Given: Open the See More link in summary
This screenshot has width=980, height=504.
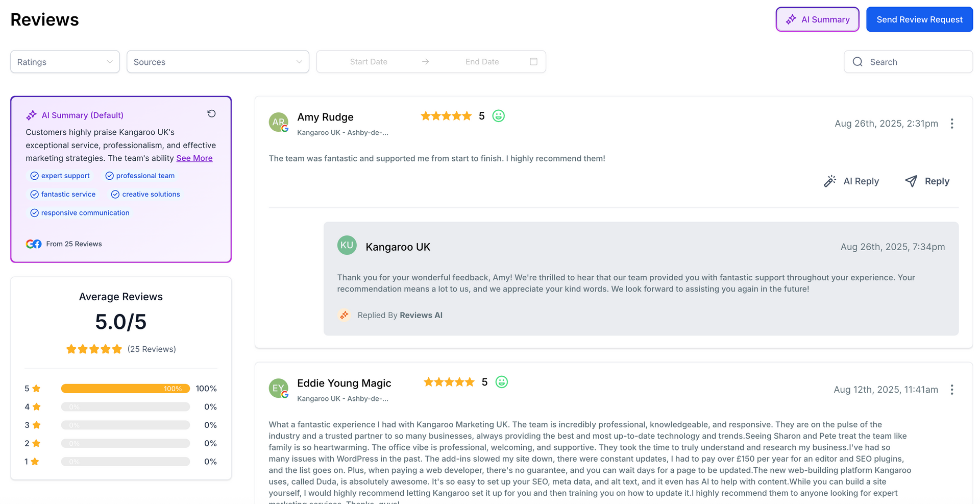Looking at the screenshot, I should pyautogui.click(x=194, y=158).
